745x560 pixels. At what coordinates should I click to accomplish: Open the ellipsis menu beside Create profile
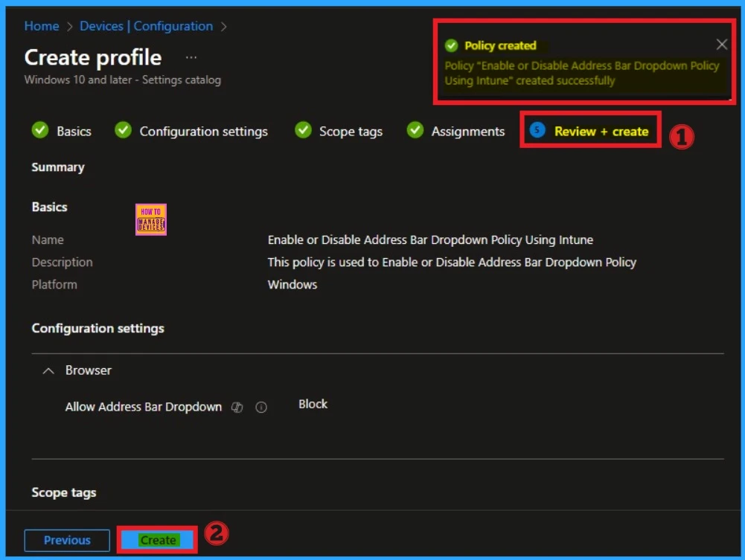(191, 57)
